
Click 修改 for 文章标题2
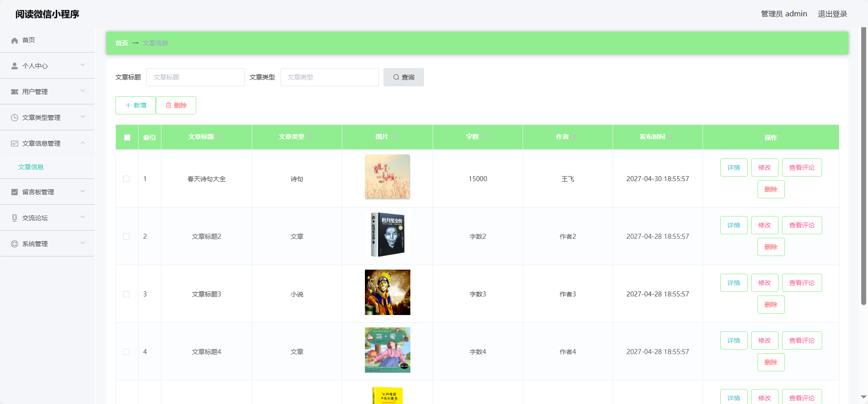point(764,225)
